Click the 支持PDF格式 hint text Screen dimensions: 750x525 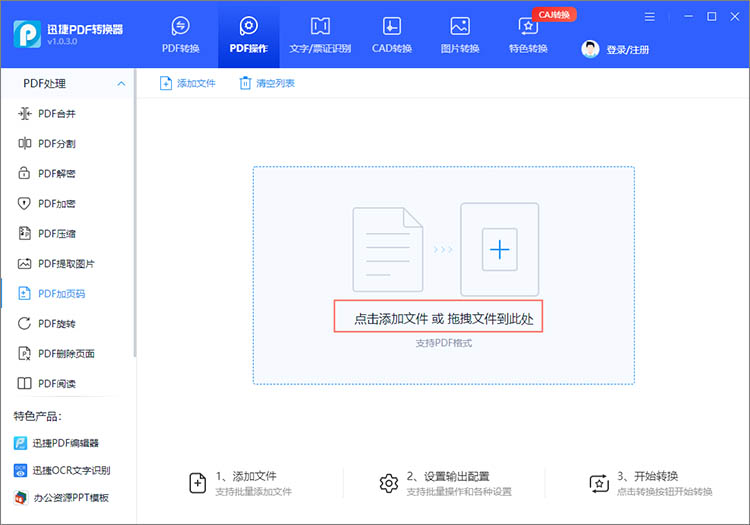[x=443, y=343]
